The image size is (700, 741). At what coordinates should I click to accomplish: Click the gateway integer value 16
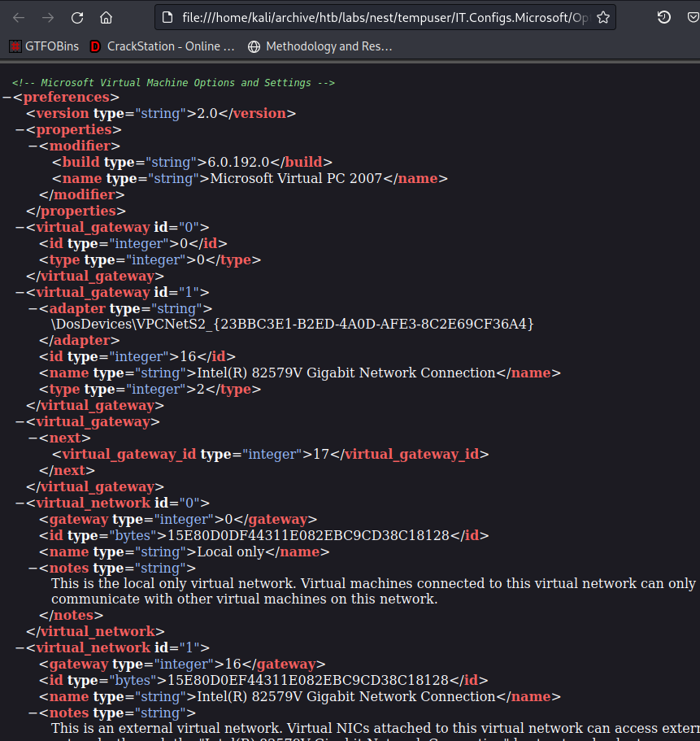(233, 664)
